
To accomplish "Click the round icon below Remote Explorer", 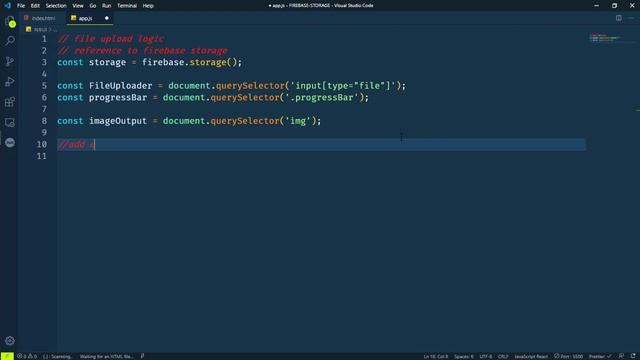I will point(10,142).
